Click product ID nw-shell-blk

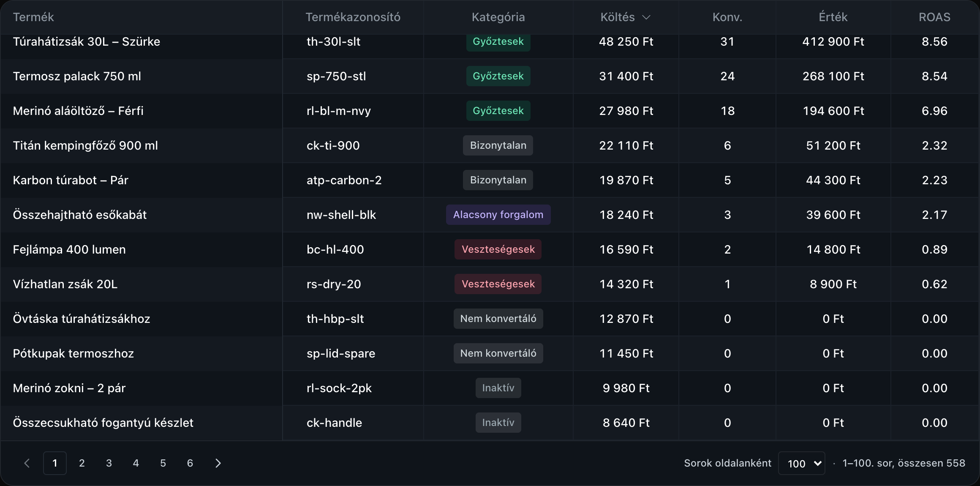point(341,215)
